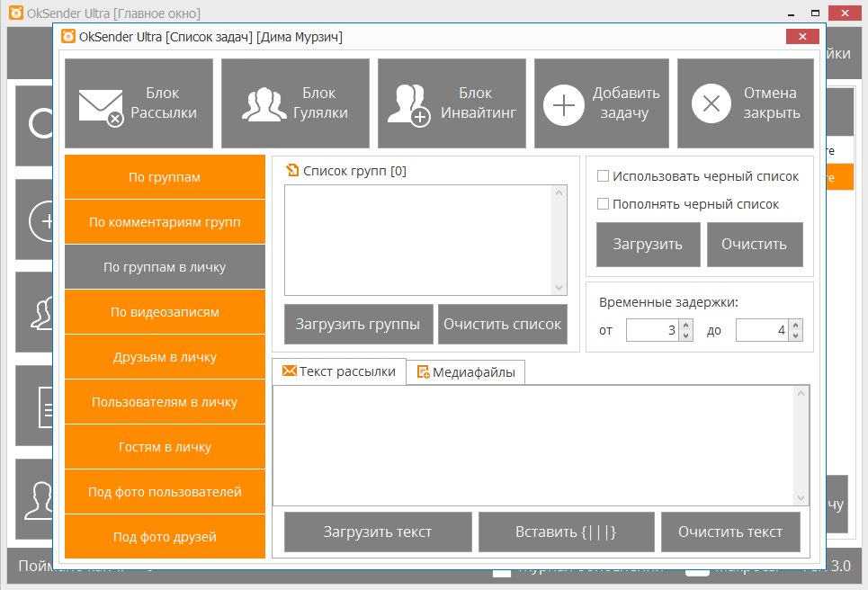Toggle Пополнять черный список checkbox
The image size is (868, 590).
pos(604,204)
